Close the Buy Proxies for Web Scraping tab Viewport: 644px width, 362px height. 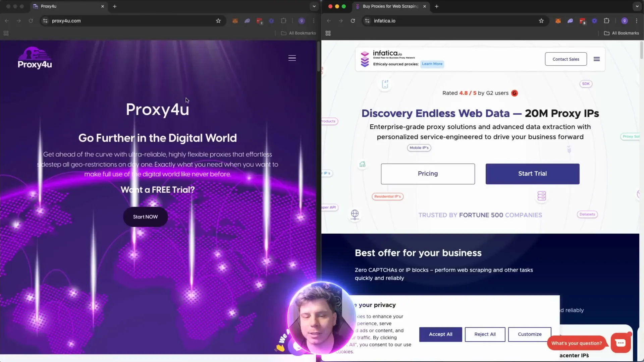pos(425,6)
